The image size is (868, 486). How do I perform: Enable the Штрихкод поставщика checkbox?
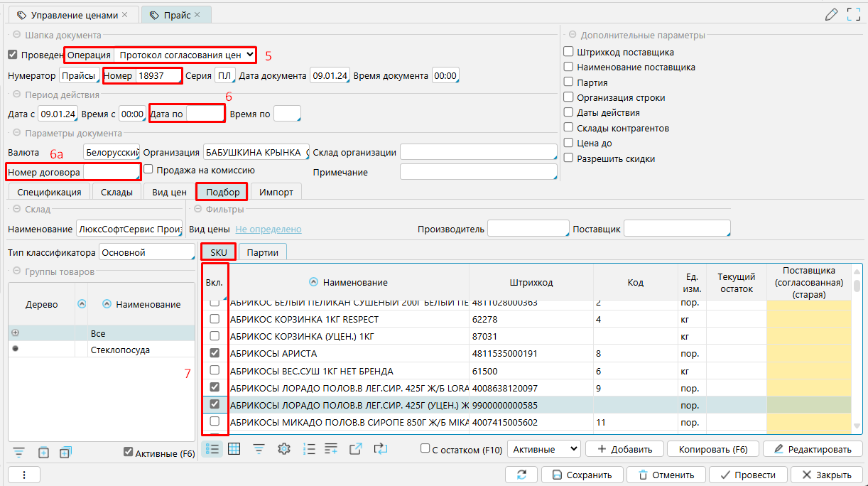568,52
